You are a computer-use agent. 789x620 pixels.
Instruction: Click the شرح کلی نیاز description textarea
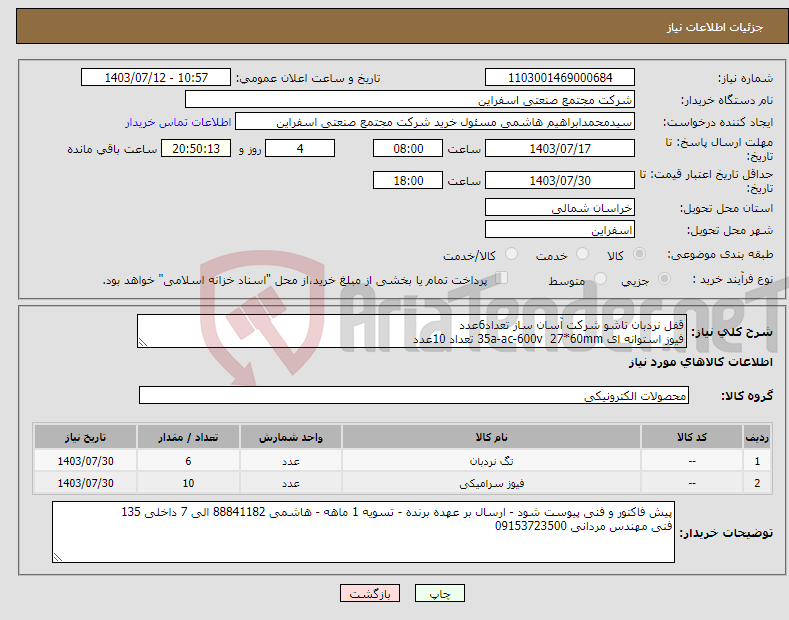pyautogui.click(x=412, y=331)
